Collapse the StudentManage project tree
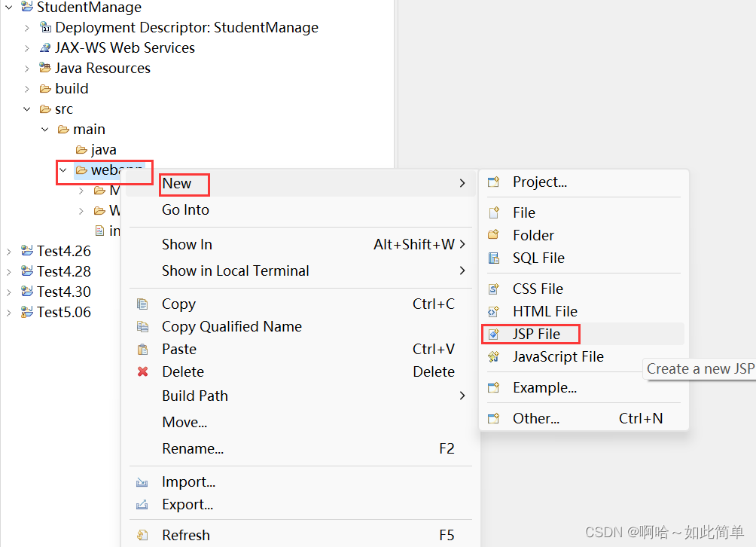 tap(8, 8)
